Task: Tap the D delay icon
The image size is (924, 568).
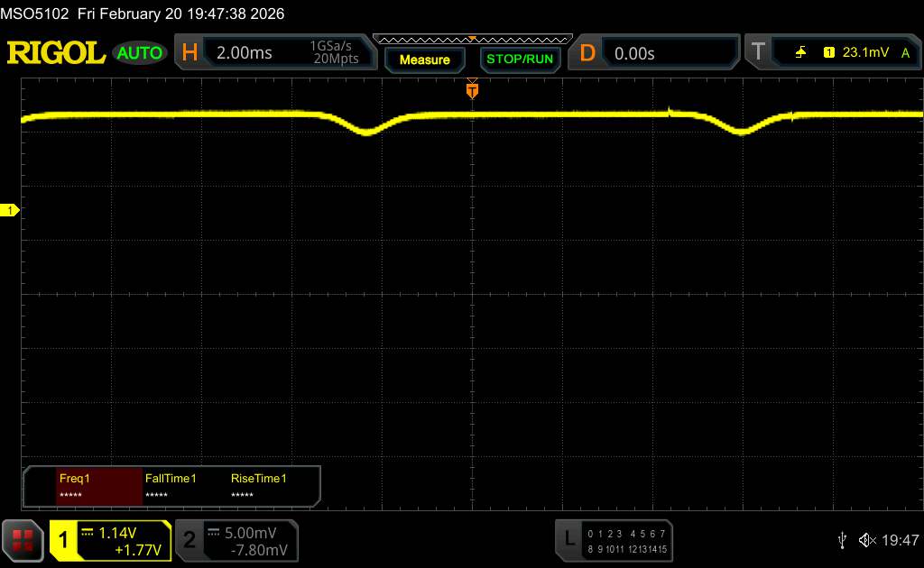Action: (587, 53)
